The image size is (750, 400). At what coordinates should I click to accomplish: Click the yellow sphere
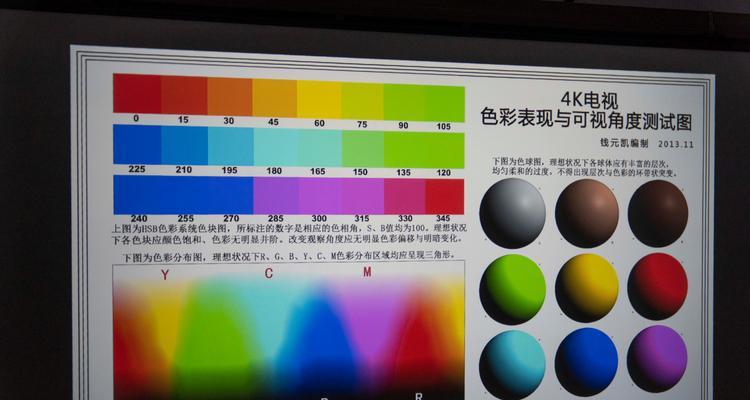click(x=587, y=288)
